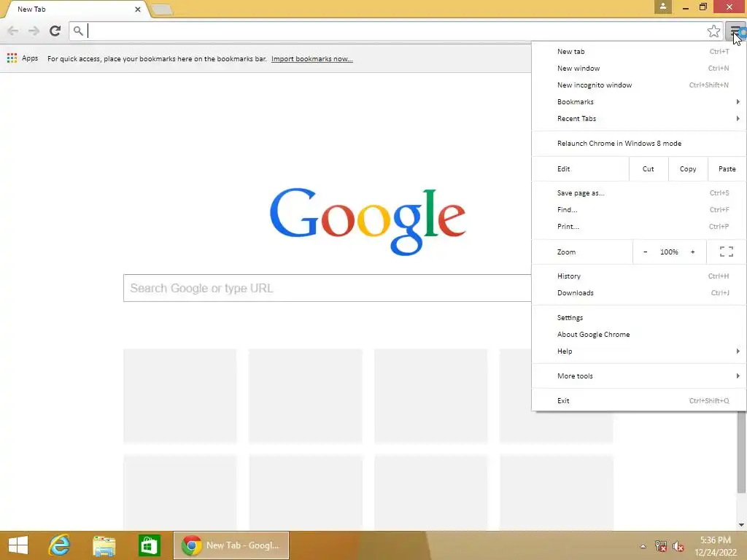Click the Chrome New Tab taskbar button
Viewport: 747px width, 560px height.
coord(231,545)
